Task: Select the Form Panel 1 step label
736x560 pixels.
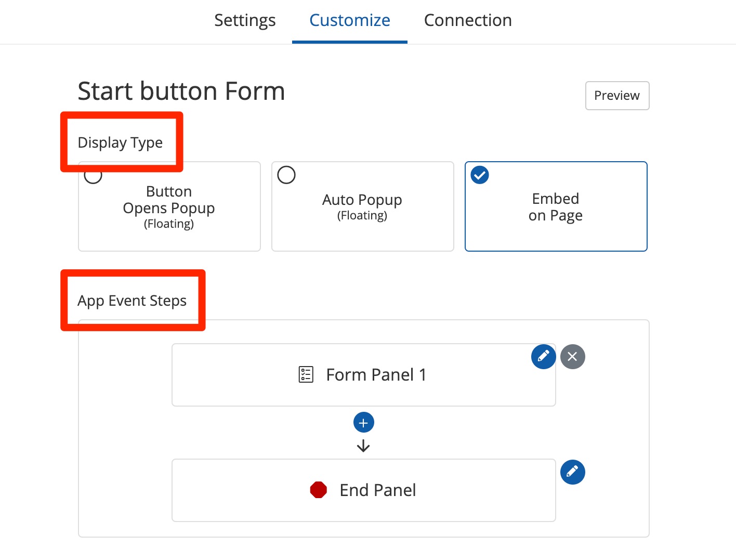Action: 376,374
